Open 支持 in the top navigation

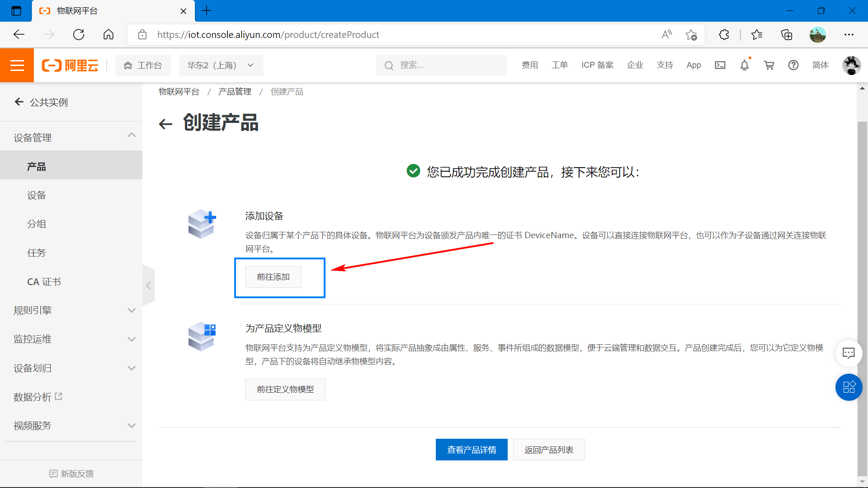665,66
